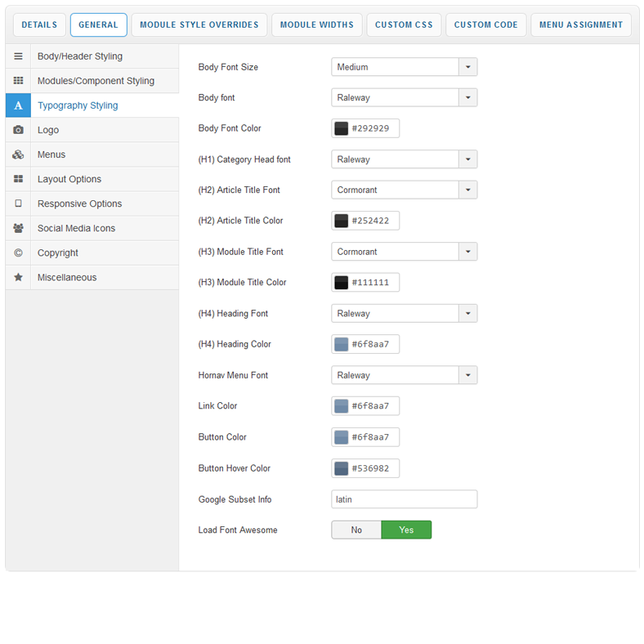Click the Logo camera icon
Viewport: 644px width, 644px height.
18,130
